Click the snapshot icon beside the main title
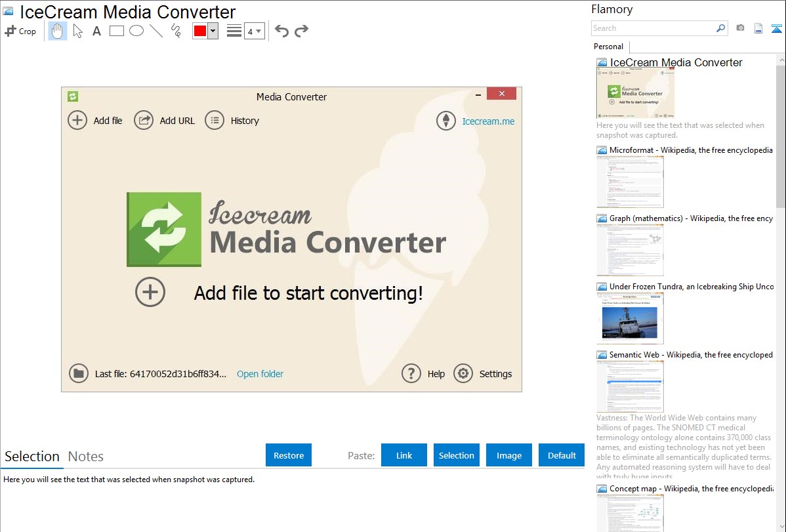 click(x=9, y=11)
